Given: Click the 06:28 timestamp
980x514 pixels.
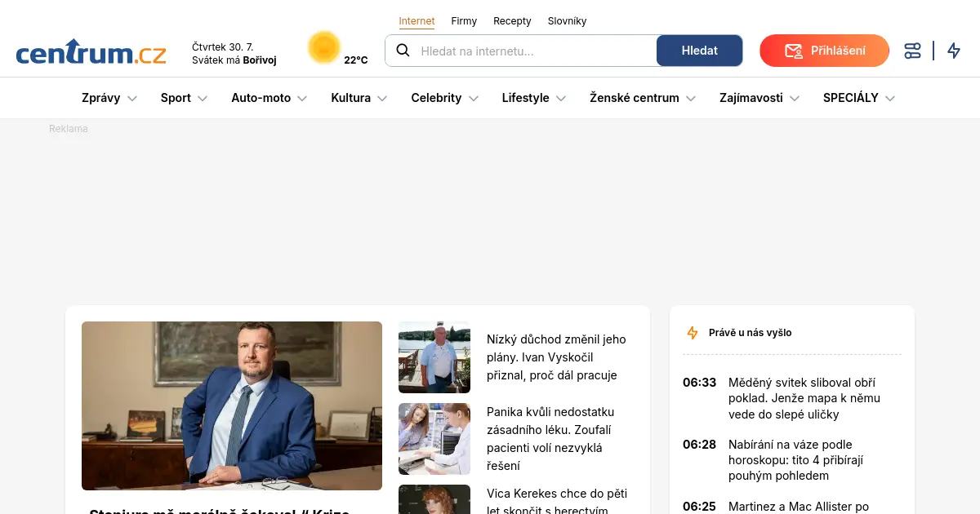Looking at the screenshot, I should [x=699, y=445].
